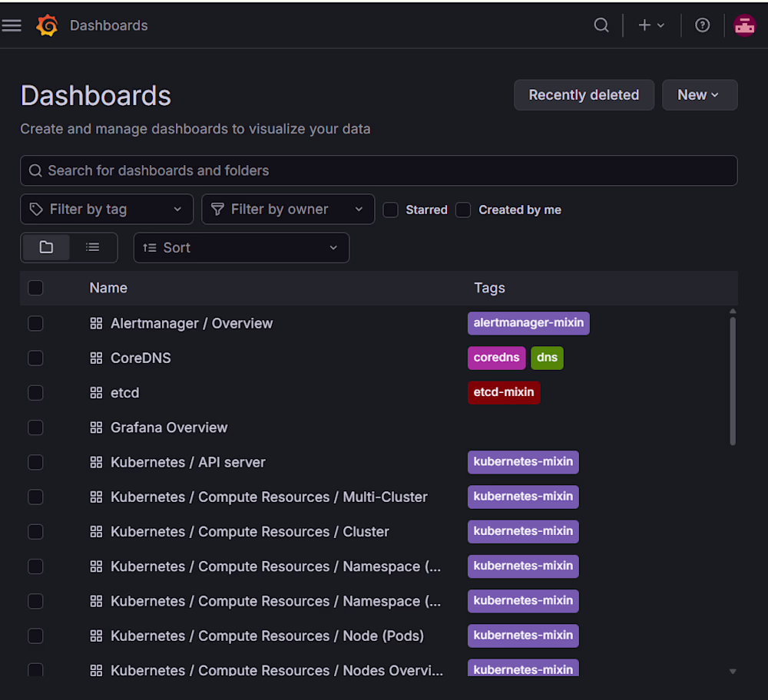The width and height of the screenshot is (768, 700).
Task: Click kubernetes-mixin tag on Node (Pods) row
Action: click(523, 636)
